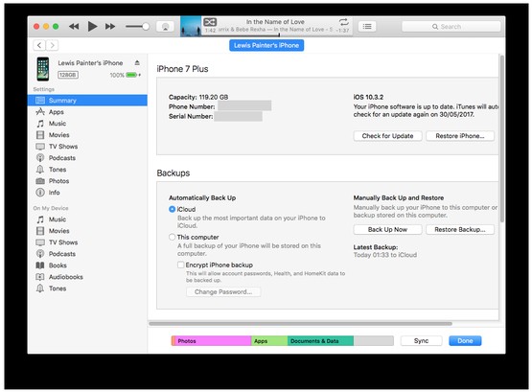Open the AirPlay output button
Viewport: 532px width, 392px height.
[165, 27]
